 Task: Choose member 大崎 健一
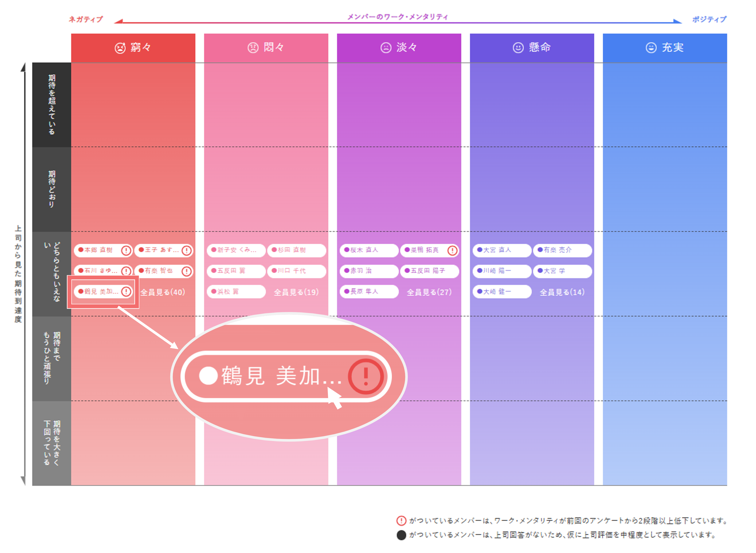[x=502, y=292]
